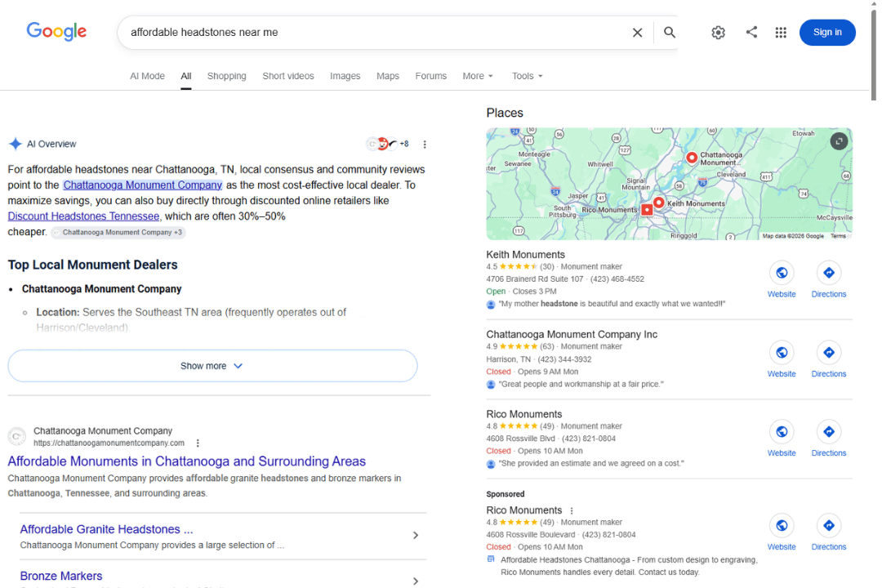Select the Shopping tab
Viewport: 882px width, 588px height.
[x=227, y=76]
